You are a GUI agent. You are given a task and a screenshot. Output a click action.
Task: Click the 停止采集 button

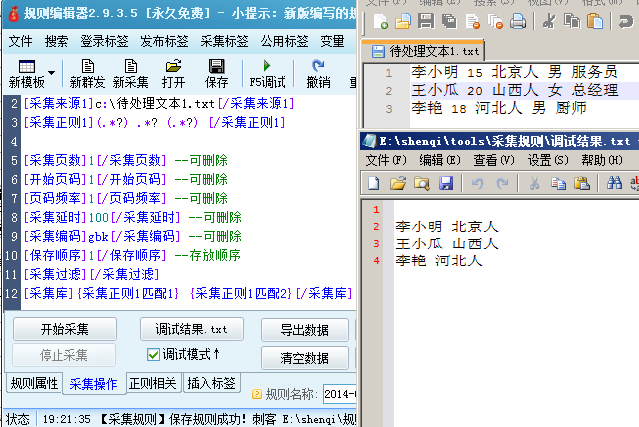(x=64, y=355)
